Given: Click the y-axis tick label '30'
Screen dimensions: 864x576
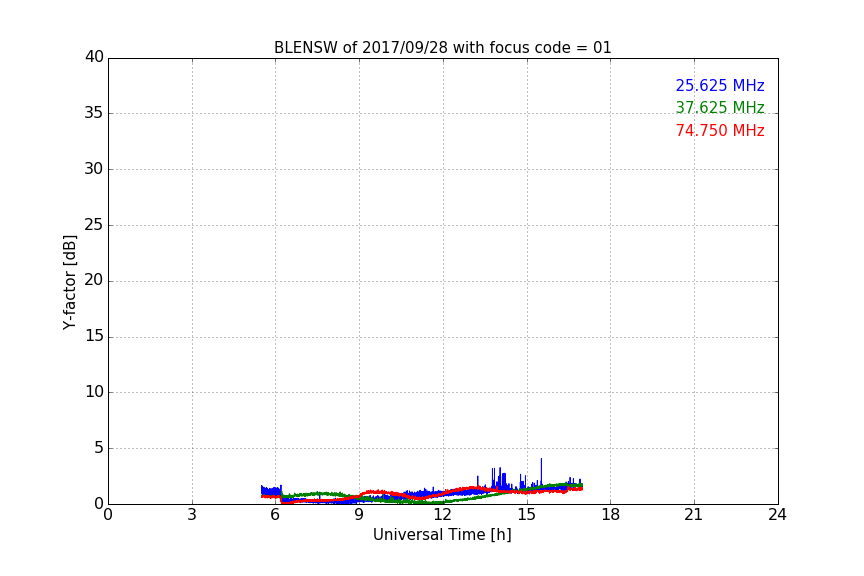Looking at the screenshot, I should tap(94, 169).
